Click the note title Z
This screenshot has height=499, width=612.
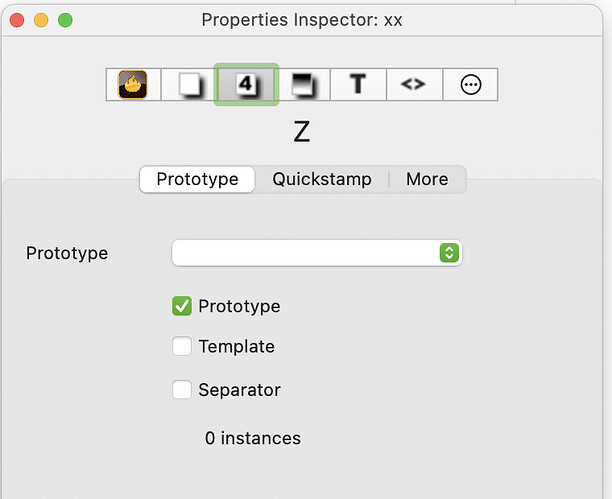tap(302, 131)
